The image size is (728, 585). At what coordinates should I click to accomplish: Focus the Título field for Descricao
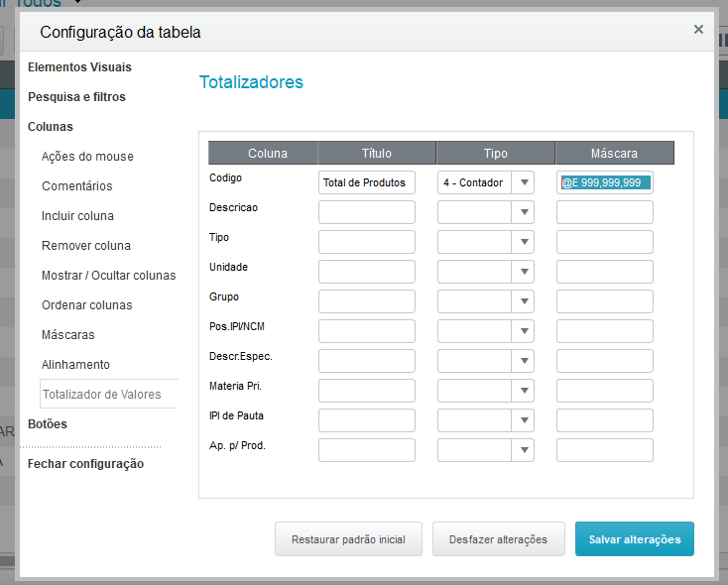click(x=367, y=212)
